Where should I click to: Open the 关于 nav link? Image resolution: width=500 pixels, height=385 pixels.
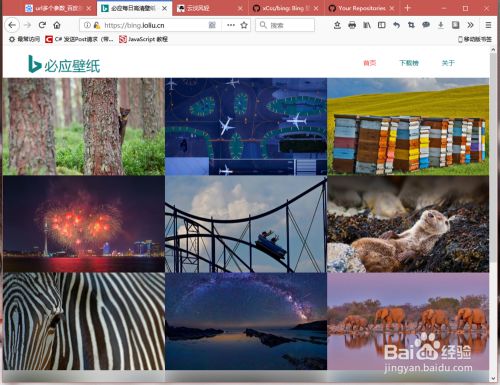click(448, 63)
